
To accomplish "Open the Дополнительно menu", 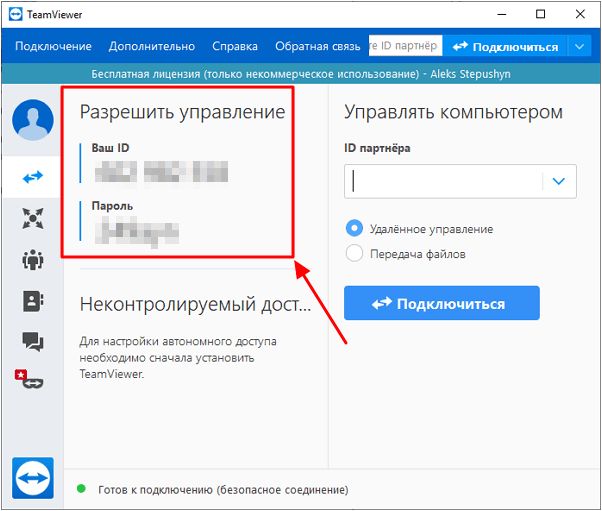I will (x=152, y=46).
